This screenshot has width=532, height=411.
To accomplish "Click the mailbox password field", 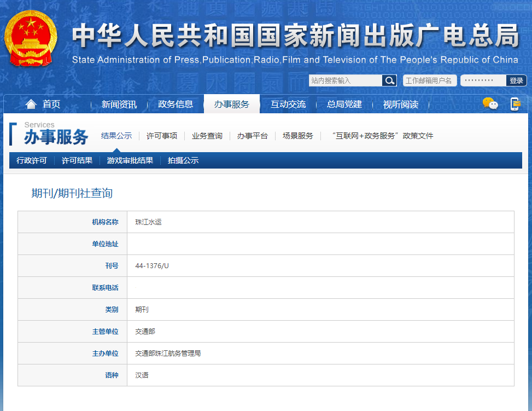I will pos(483,80).
